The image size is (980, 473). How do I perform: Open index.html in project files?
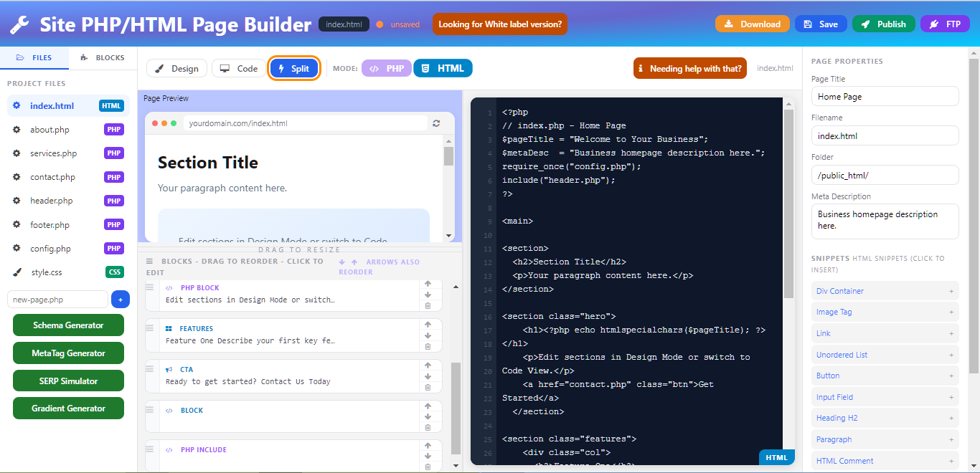click(x=68, y=106)
